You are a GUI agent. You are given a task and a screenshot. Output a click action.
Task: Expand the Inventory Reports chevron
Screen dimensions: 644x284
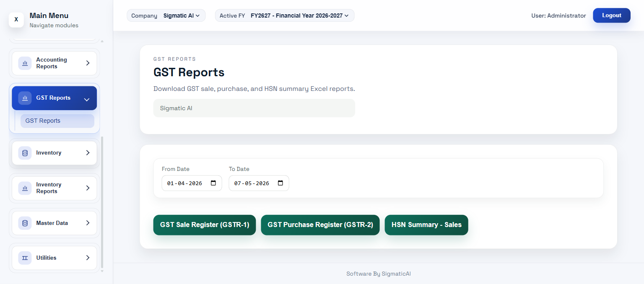click(88, 188)
